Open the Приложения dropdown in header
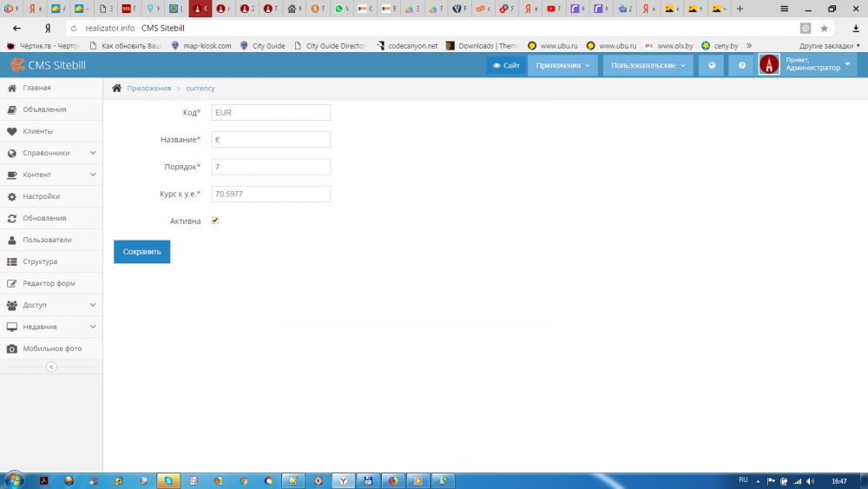This screenshot has width=868, height=489. [x=562, y=65]
